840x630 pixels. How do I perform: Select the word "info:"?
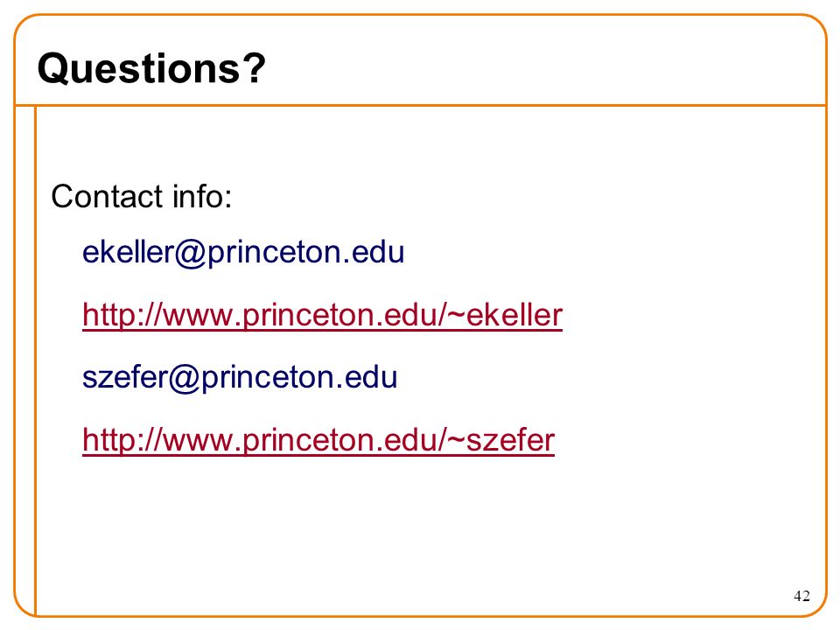tap(202, 196)
